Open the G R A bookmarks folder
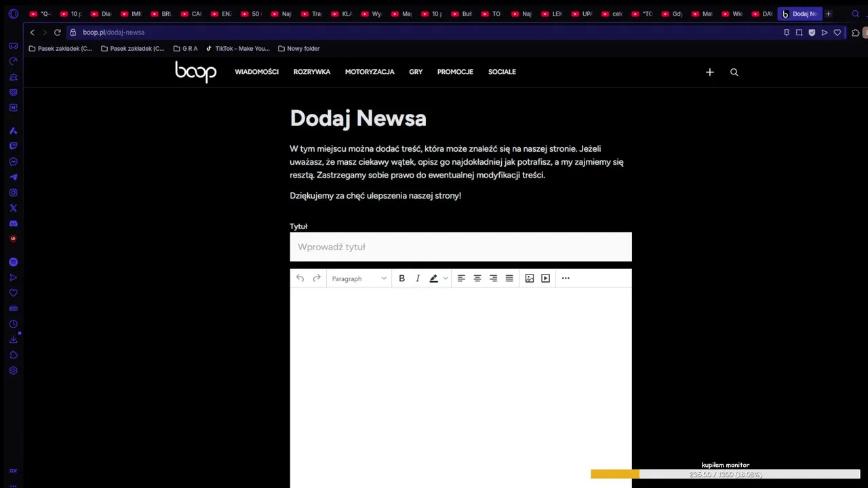868x488 pixels. click(x=185, y=49)
